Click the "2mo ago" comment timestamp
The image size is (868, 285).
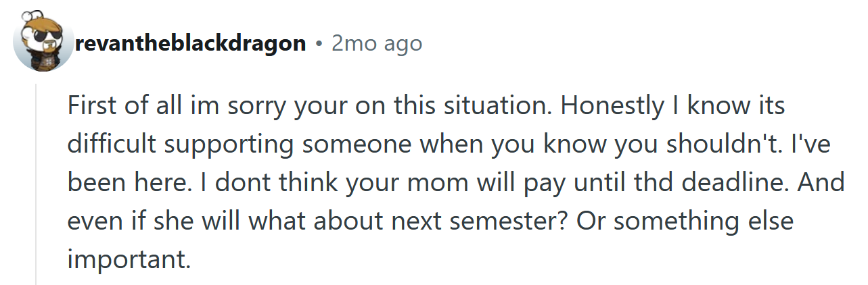click(377, 44)
